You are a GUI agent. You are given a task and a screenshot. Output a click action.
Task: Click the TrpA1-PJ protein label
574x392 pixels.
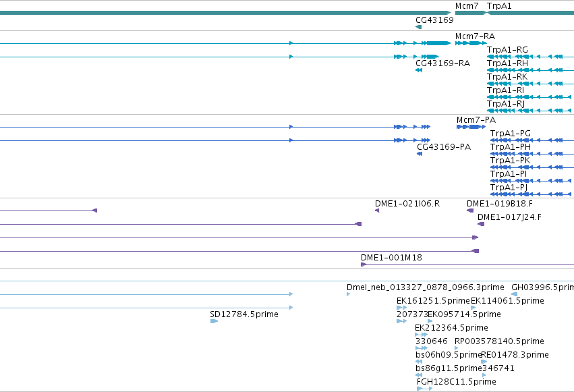(509, 188)
